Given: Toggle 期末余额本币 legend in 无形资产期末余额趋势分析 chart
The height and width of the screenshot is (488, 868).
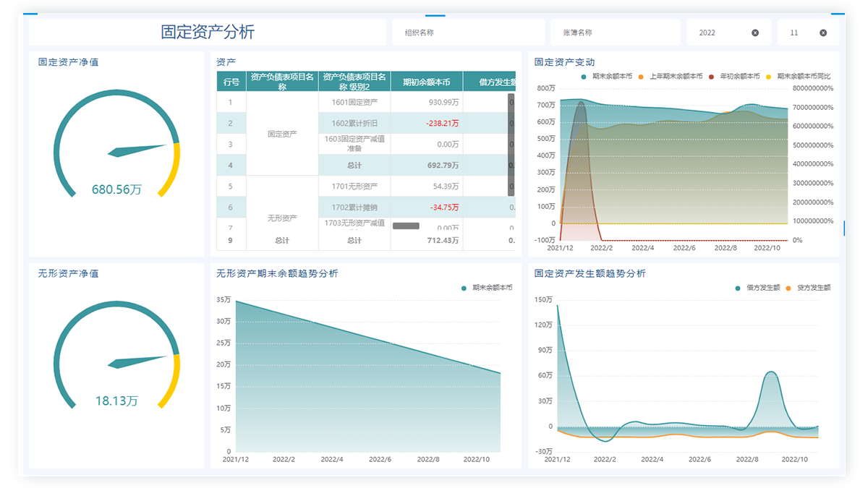Looking at the screenshot, I should click(x=487, y=288).
